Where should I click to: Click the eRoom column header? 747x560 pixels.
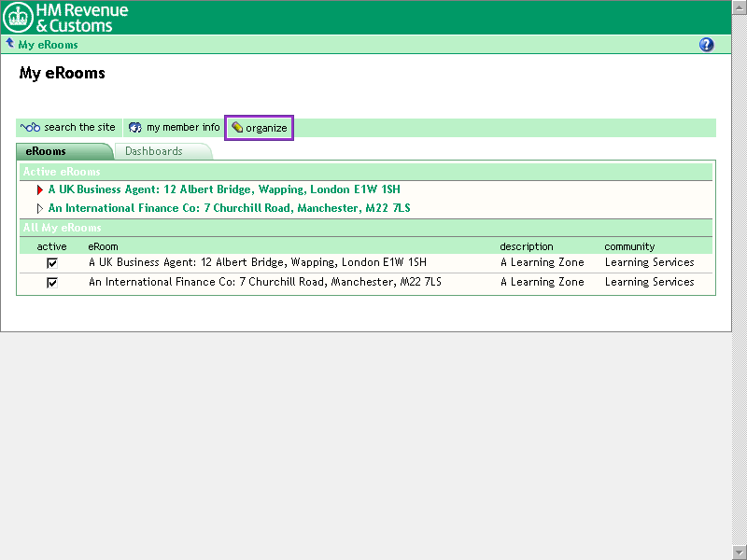tap(103, 246)
